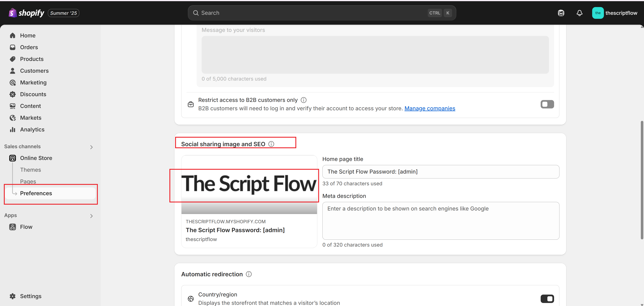Expand the Sales channels chevron
This screenshot has width=644, height=306.
pyautogui.click(x=91, y=147)
